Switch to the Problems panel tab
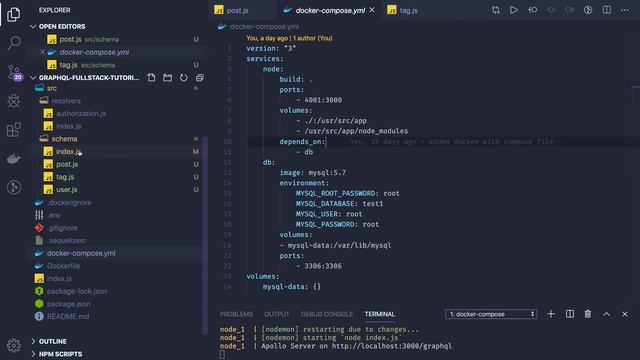 tap(236, 314)
